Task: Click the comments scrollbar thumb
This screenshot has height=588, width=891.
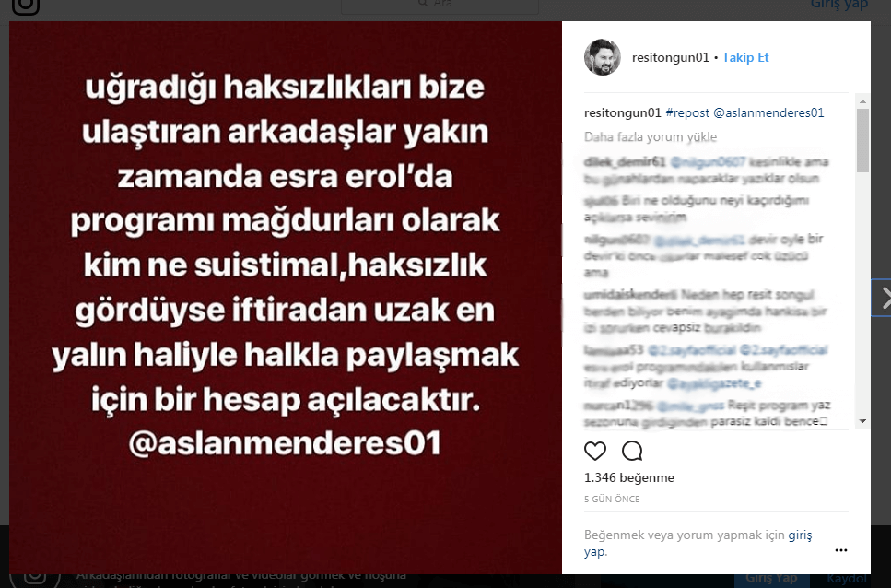Action: pos(862,140)
